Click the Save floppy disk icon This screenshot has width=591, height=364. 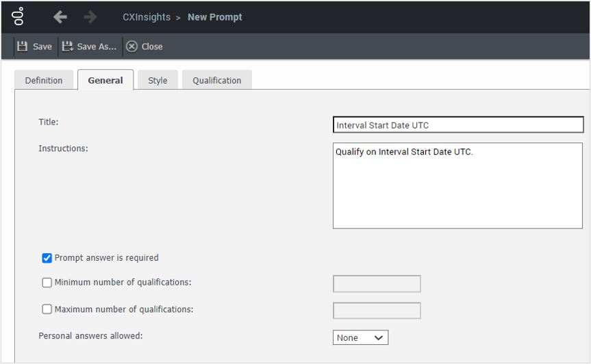[x=23, y=47]
